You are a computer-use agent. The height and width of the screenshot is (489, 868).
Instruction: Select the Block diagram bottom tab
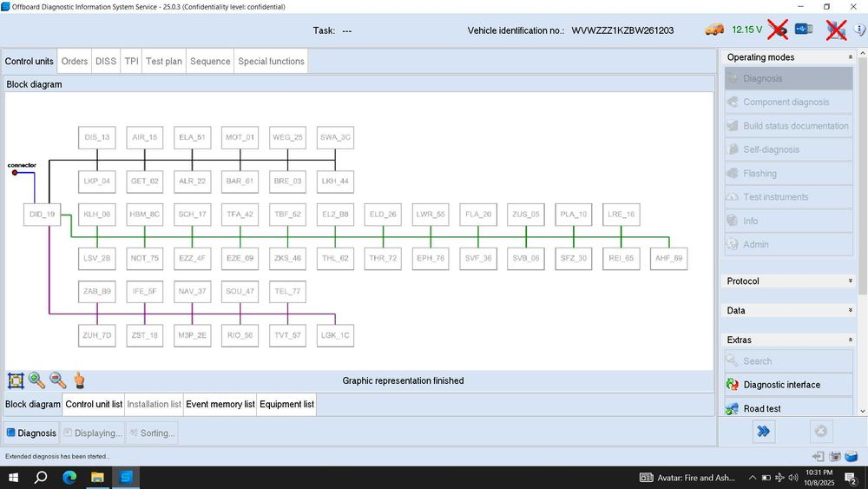tap(33, 404)
